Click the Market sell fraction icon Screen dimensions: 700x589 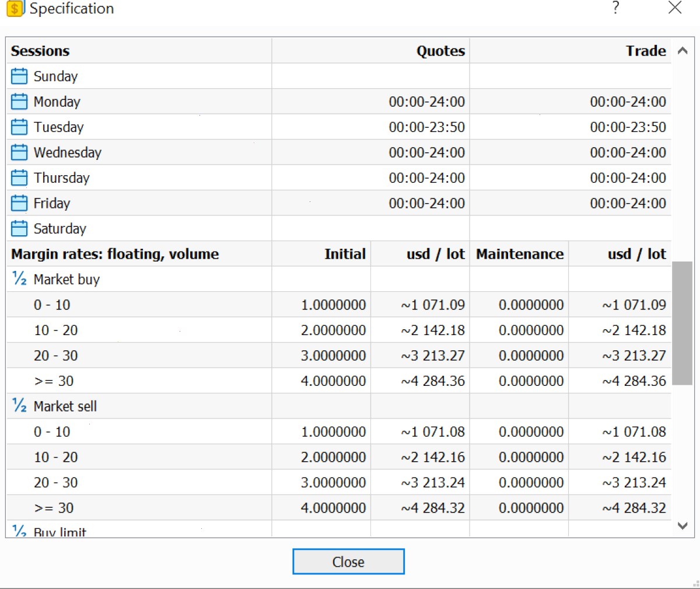[x=19, y=406]
